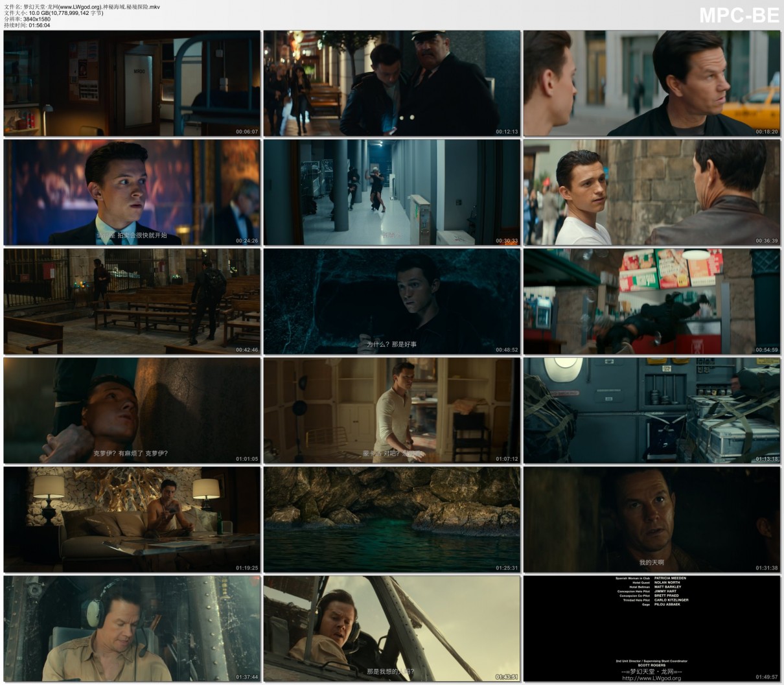Open the helicopter pilot frame at 01:37:44
784x685 pixels.
(x=132, y=628)
